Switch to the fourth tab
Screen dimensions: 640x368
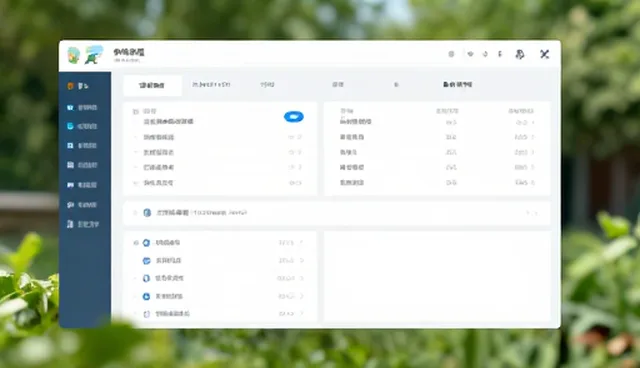(338, 84)
